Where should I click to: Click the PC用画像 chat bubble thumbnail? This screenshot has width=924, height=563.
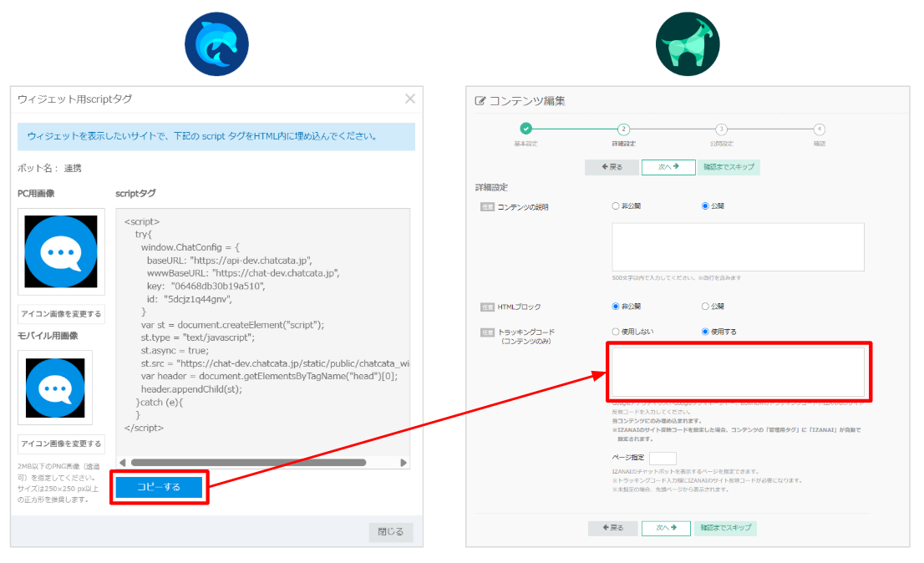point(61,251)
